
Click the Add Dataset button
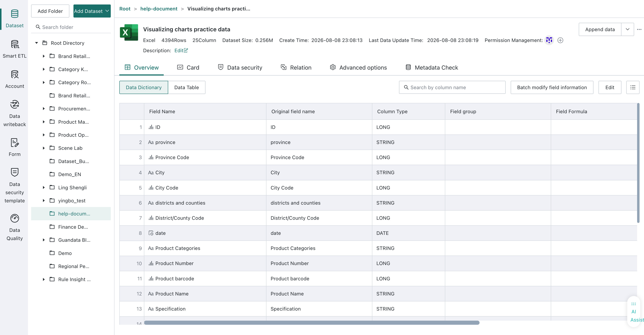(92, 11)
